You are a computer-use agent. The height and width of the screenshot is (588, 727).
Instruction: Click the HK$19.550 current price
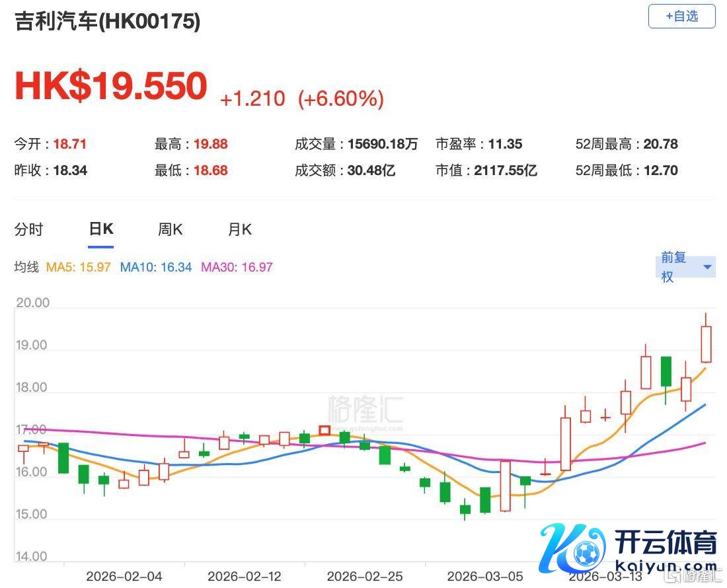coord(111,87)
